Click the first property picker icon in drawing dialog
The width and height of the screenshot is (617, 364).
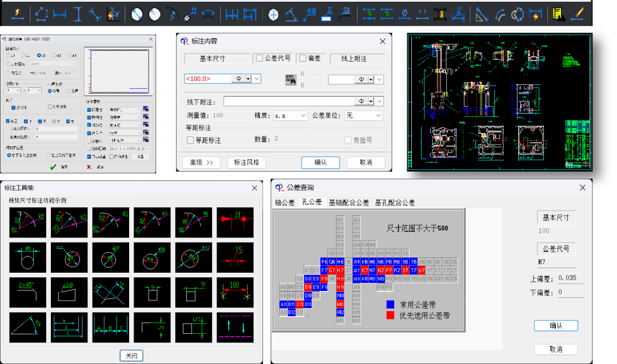146,109
